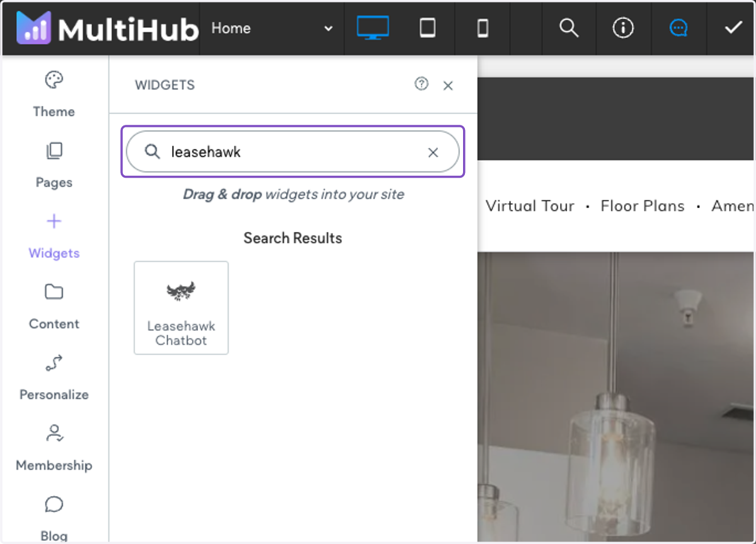
Task: Clear the leasehawk search text
Action: click(x=433, y=153)
